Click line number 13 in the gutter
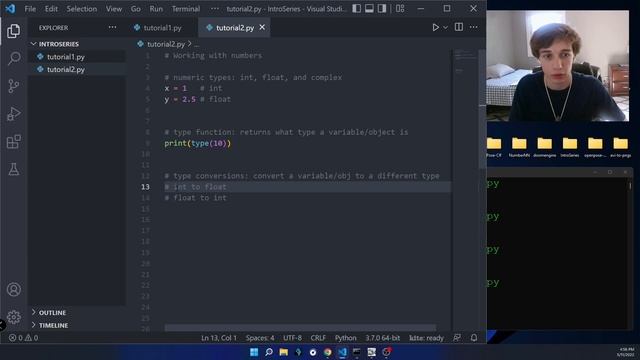 pyautogui.click(x=145, y=187)
